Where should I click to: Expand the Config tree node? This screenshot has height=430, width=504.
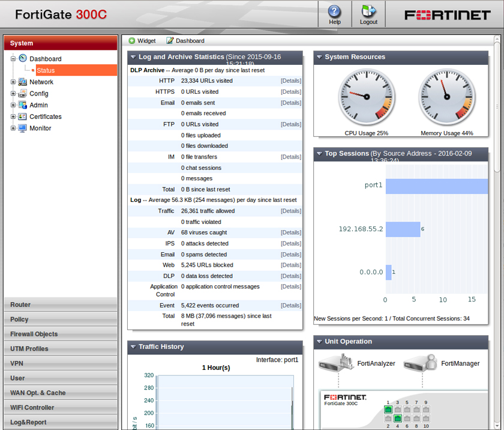tap(13, 93)
